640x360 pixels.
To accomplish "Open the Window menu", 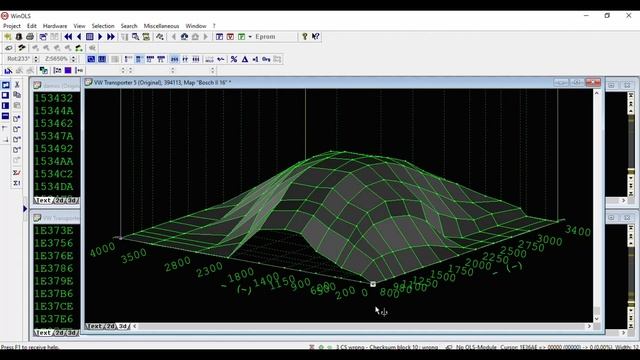I will (196, 26).
